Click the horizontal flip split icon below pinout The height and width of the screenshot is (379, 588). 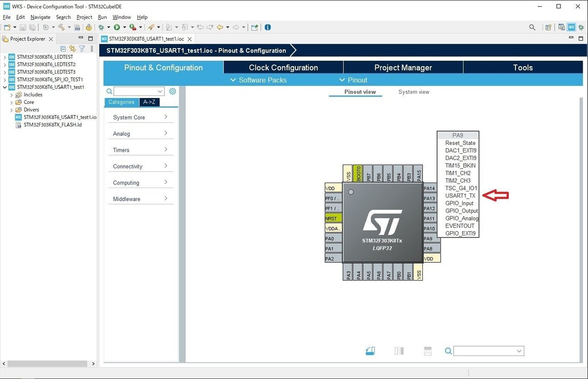427,351
